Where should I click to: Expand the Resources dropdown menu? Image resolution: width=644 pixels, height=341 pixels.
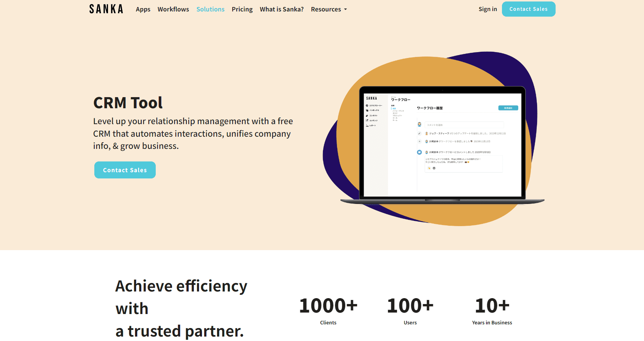point(329,9)
